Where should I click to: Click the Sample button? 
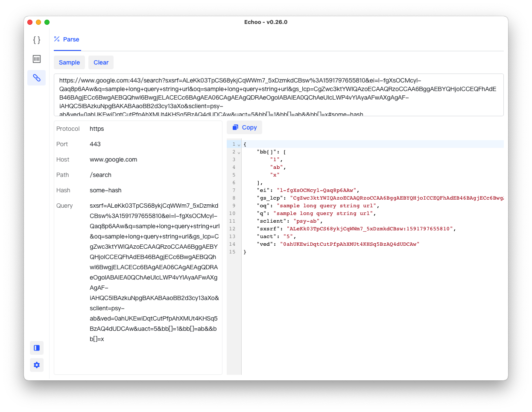coord(69,62)
